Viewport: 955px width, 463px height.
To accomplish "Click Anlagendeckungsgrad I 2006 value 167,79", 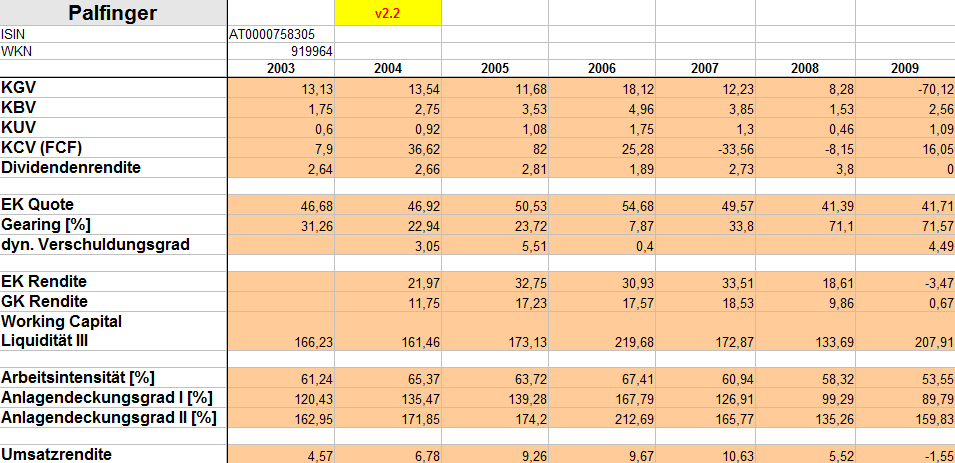I will (x=602, y=398).
